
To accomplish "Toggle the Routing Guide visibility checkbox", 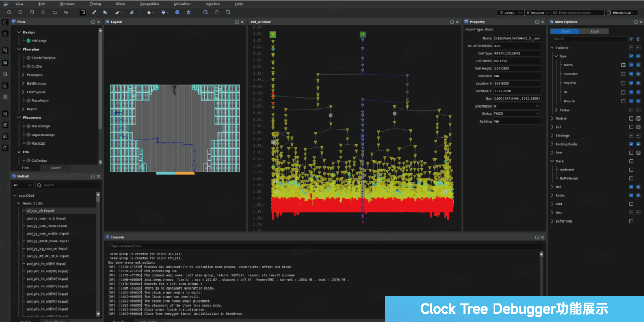I will [631, 144].
